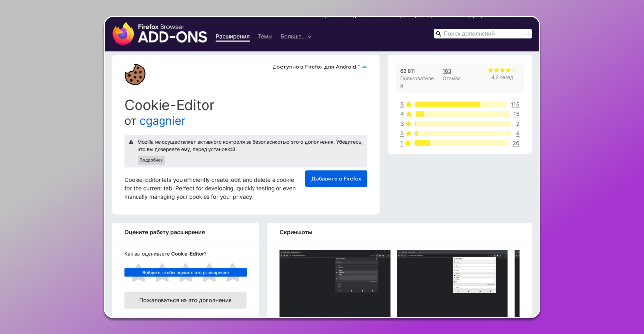Click the 5-star rating progress bar
The height and width of the screenshot is (334, 644).
coord(460,104)
